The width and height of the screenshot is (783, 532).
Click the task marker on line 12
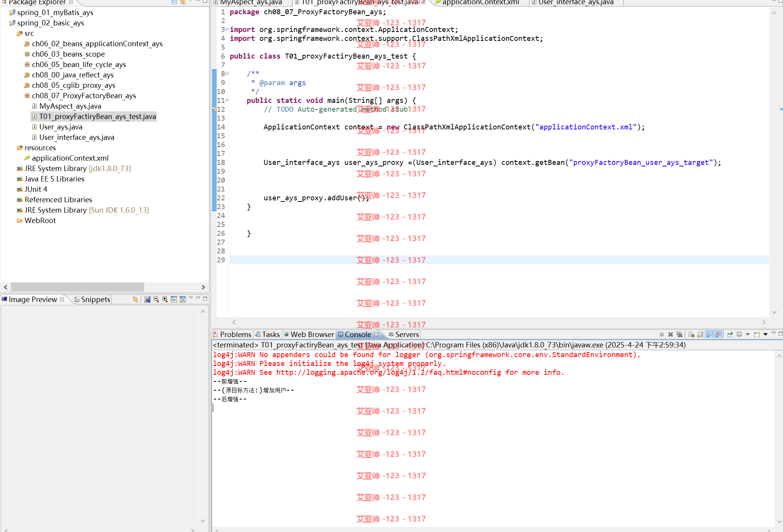pyautogui.click(x=214, y=109)
